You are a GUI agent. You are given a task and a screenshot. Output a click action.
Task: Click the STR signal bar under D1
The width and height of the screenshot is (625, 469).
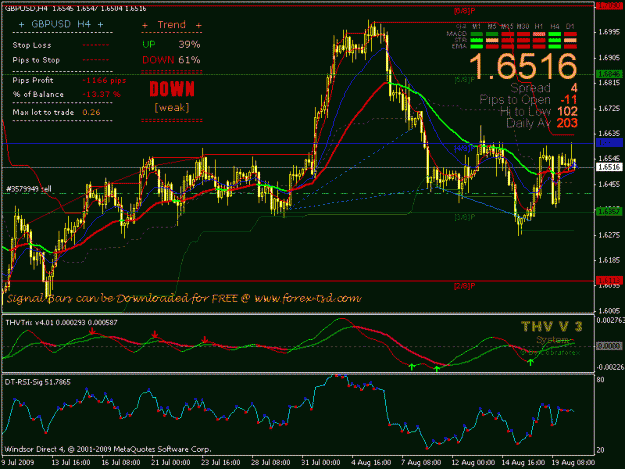click(570, 40)
